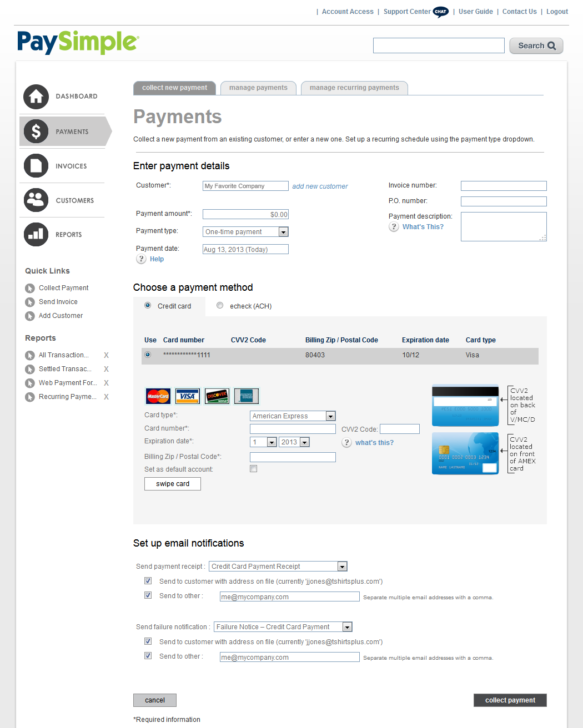583x728 pixels.
Task: Click the Payment amount input field
Action: point(245,214)
